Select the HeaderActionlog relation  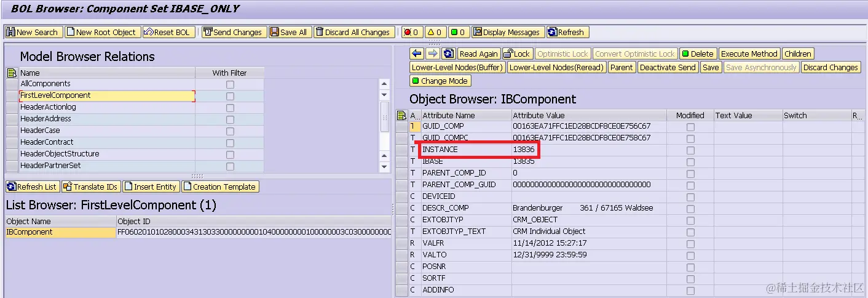(x=107, y=107)
